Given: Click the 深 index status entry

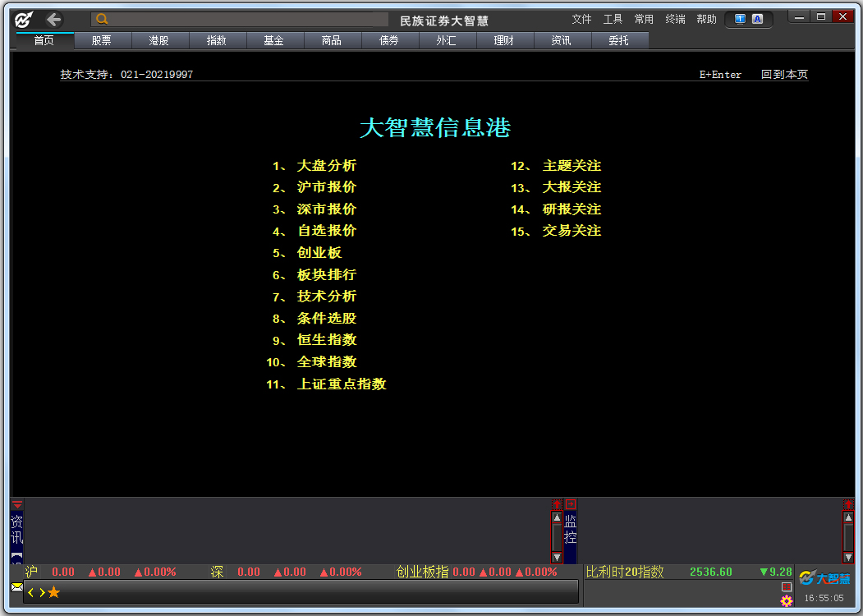Looking at the screenshot, I should click(287, 572).
